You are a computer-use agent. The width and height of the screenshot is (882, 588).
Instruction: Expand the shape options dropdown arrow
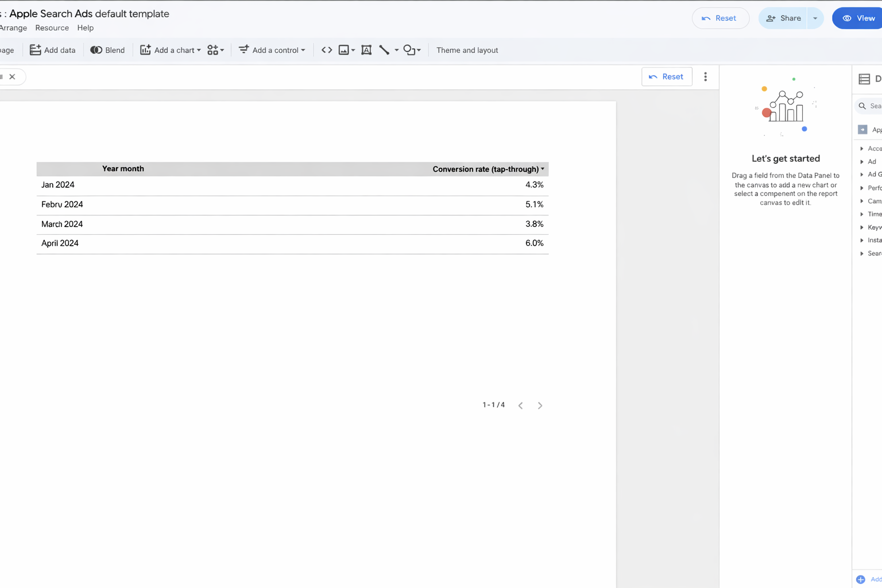point(419,50)
